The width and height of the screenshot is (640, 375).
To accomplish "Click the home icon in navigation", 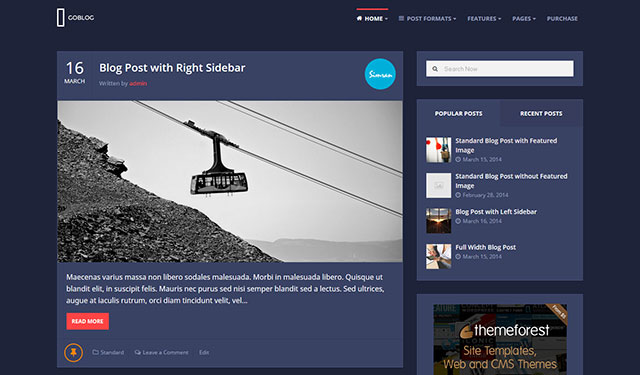I will (359, 18).
